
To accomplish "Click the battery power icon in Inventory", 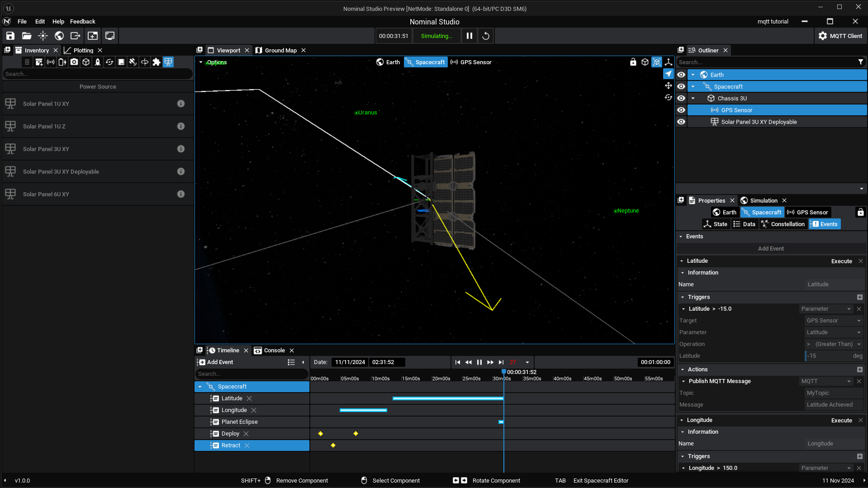I will [62, 62].
